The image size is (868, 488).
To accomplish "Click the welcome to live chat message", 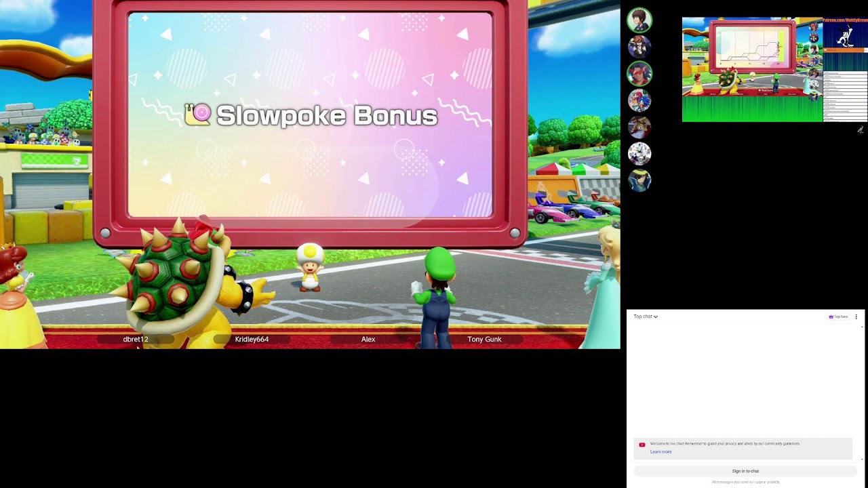I will [x=725, y=444].
